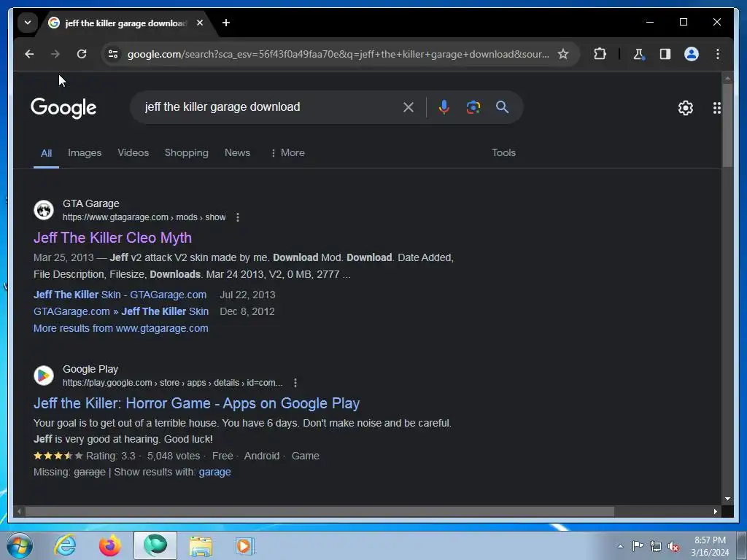Image resolution: width=747 pixels, height=560 pixels.
Task: Reload the current page
Action: pos(82,54)
